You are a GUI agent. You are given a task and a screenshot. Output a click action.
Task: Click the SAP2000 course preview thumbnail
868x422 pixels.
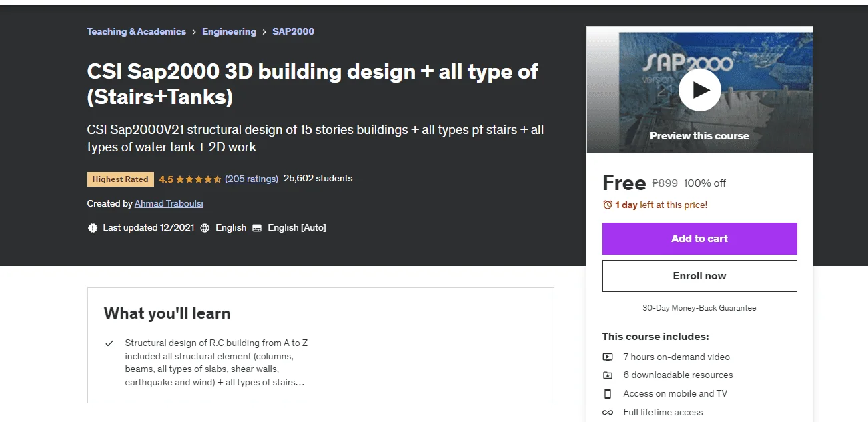(x=699, y=89)
